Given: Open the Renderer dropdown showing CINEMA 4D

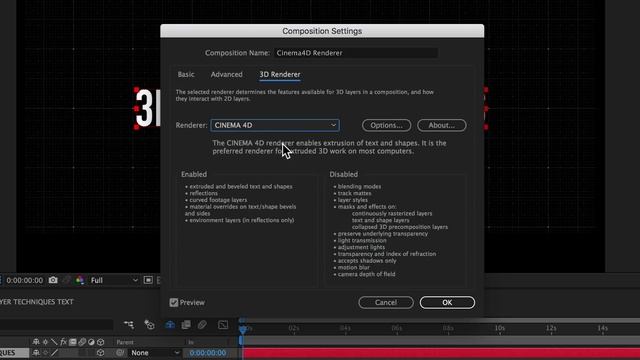Looking at the screenshot, I should (x=275, y=125).
